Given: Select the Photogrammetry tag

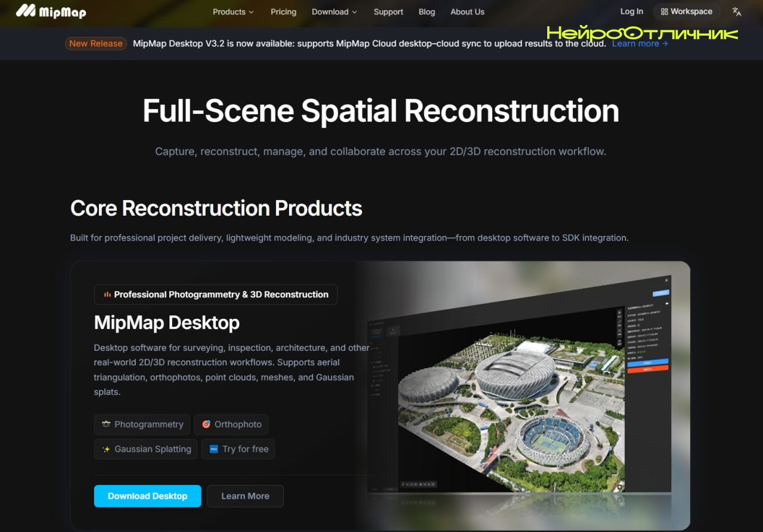Looking at the screenshot, I should [142, 424].
